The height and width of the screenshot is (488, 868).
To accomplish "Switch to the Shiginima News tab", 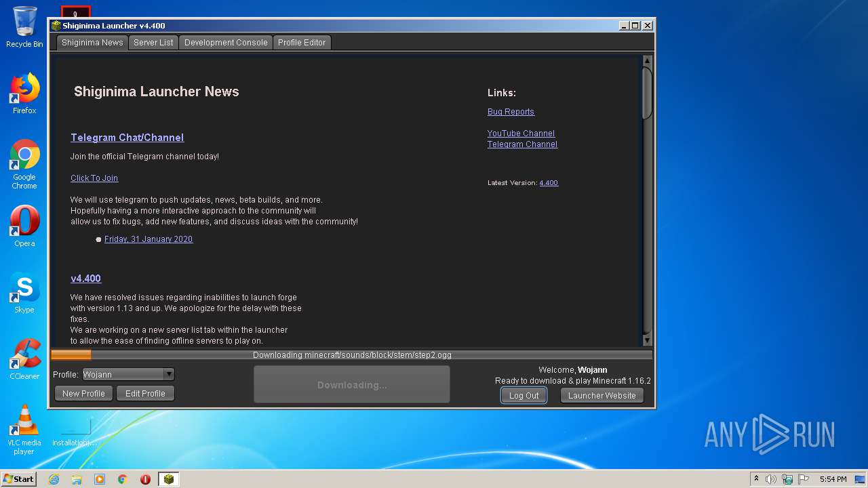I will click(92, 42).
